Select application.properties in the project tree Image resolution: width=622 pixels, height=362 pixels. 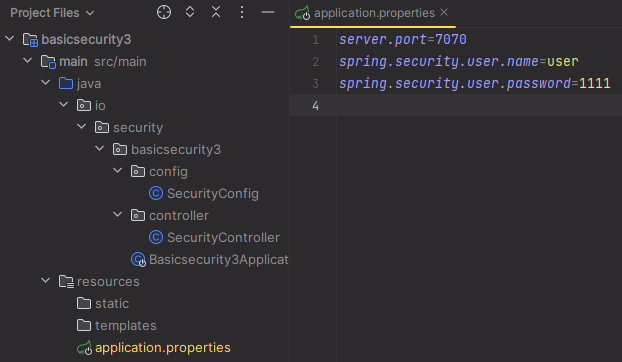pyautogui.click(x=163, y=348)
